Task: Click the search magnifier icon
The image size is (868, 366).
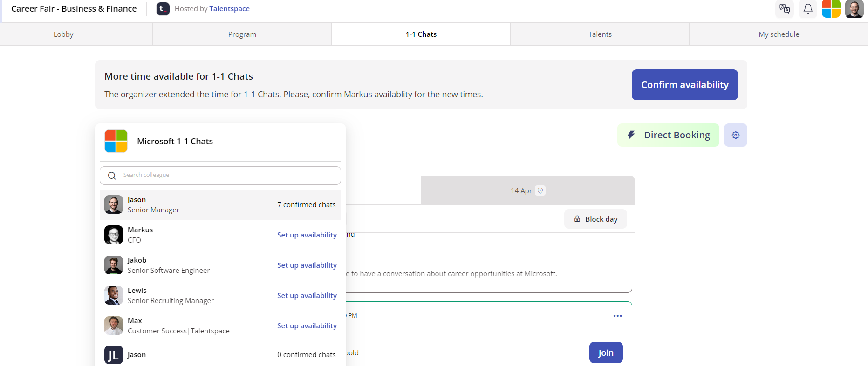Action: click(112, 176)
